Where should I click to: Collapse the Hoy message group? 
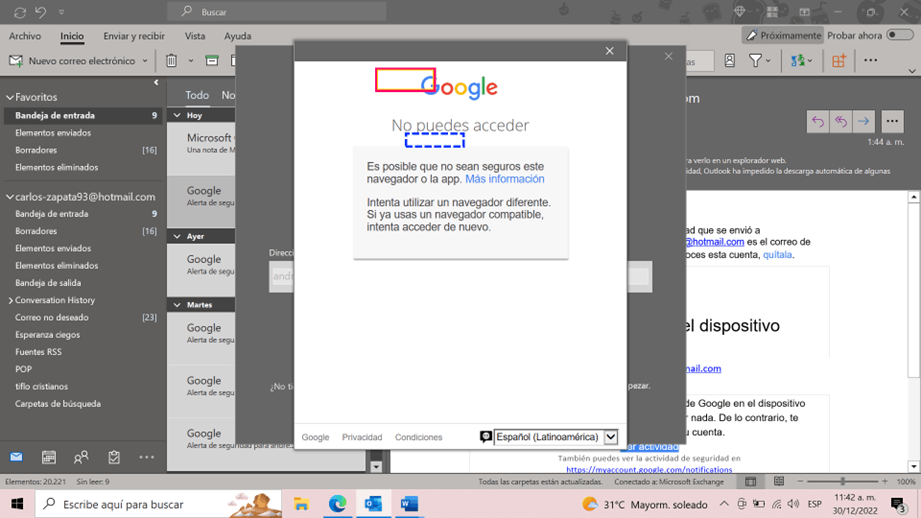(x=177, y=116)
